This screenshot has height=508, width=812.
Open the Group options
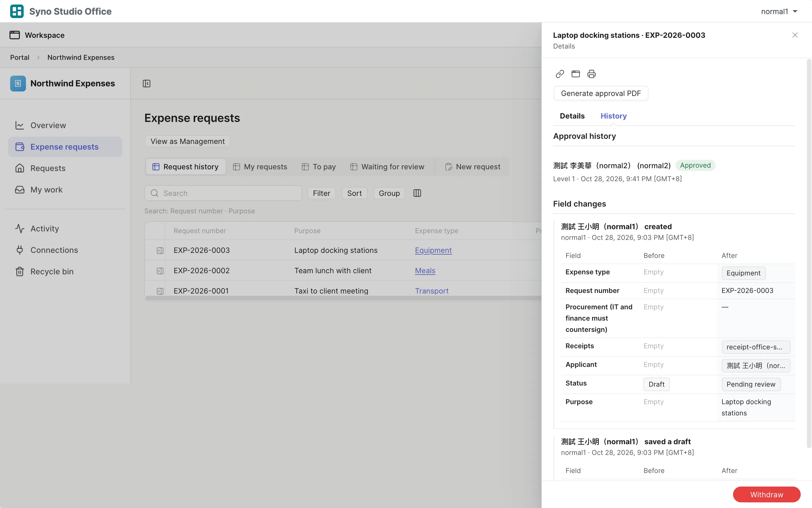pyautogui.click(x=389, y=193)
